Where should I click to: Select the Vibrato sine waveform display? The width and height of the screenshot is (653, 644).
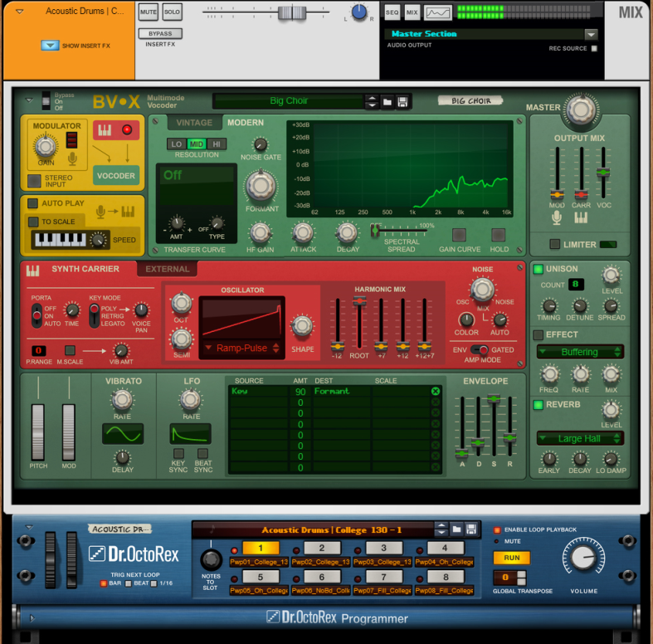pyautogui.click(x=123, y=434)
